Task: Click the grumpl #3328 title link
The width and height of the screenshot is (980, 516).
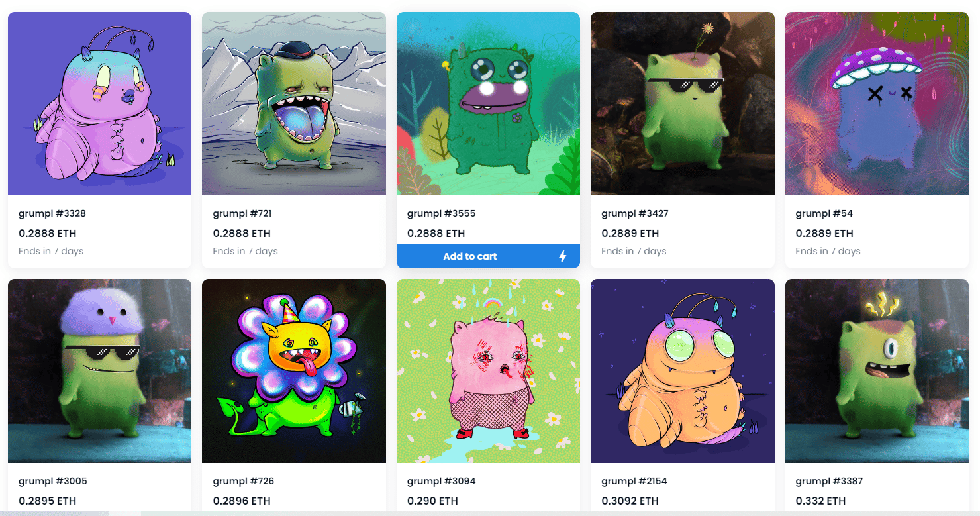Action: tap(52, 214)
